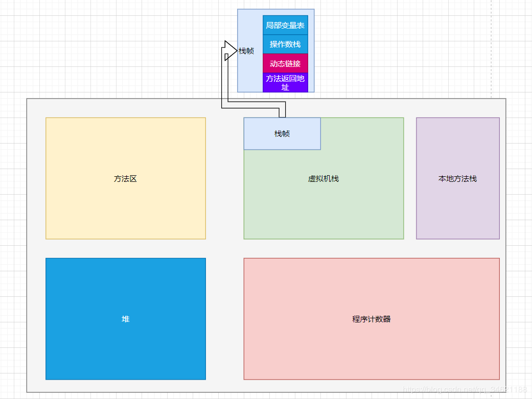Select the 程序计数器 pink box
Image resolution: width=532 pixels, height=399 pixels.
pos(372,319)
